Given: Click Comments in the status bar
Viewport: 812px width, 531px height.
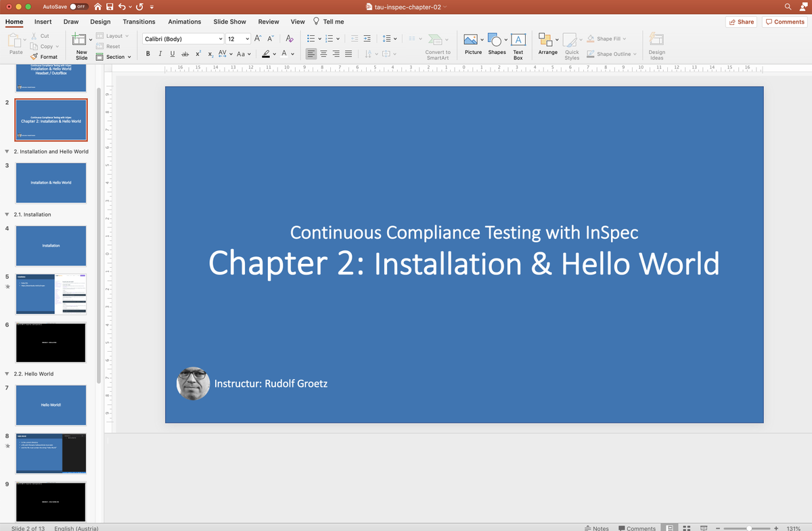Looking at the screenshot, I should coord(637,528).
